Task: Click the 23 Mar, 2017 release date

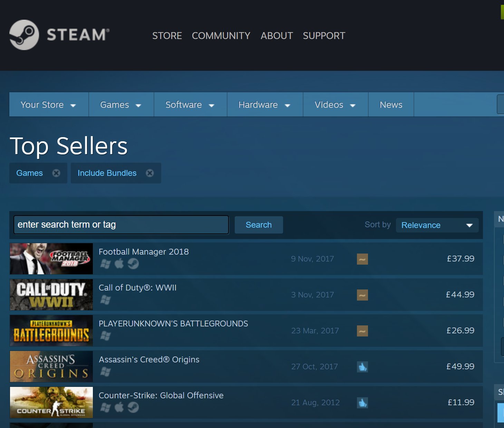Action: 315,331
